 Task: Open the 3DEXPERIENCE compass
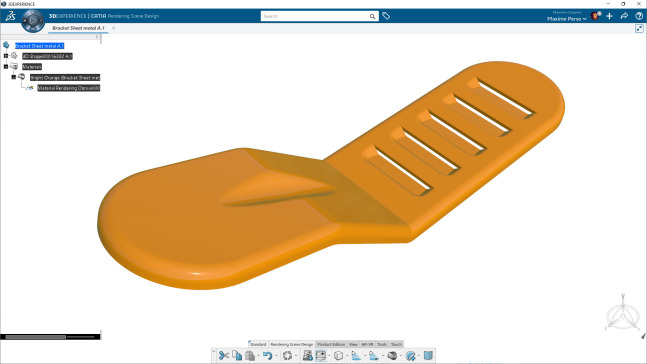coord(33,20)
